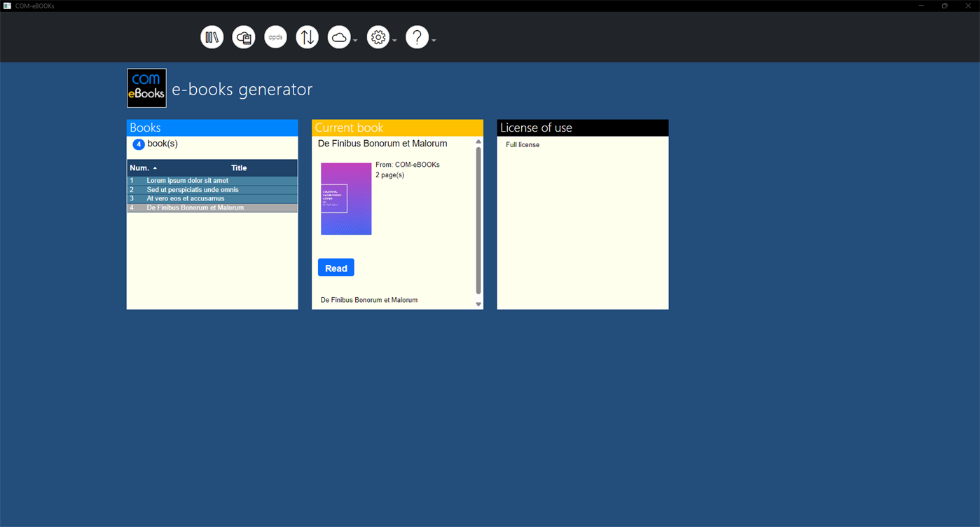Image resolution: width=980 pixels, height=527 pixels.
Task: Click the Current book scrollbar down arrow
Action: click(x=478, y=304)
